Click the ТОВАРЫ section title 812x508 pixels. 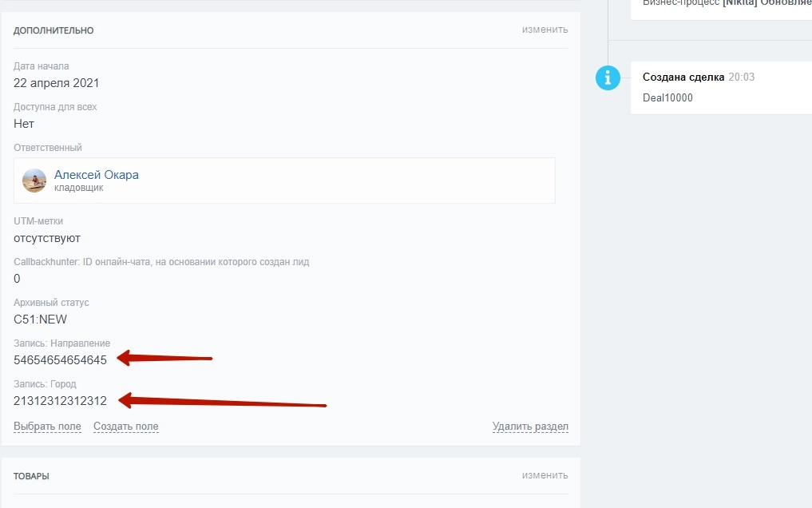pos(31,476)
